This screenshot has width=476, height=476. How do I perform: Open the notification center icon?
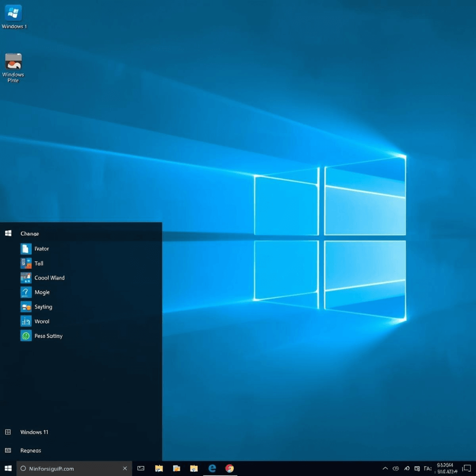pyautogui.click(x=466, y=468)
